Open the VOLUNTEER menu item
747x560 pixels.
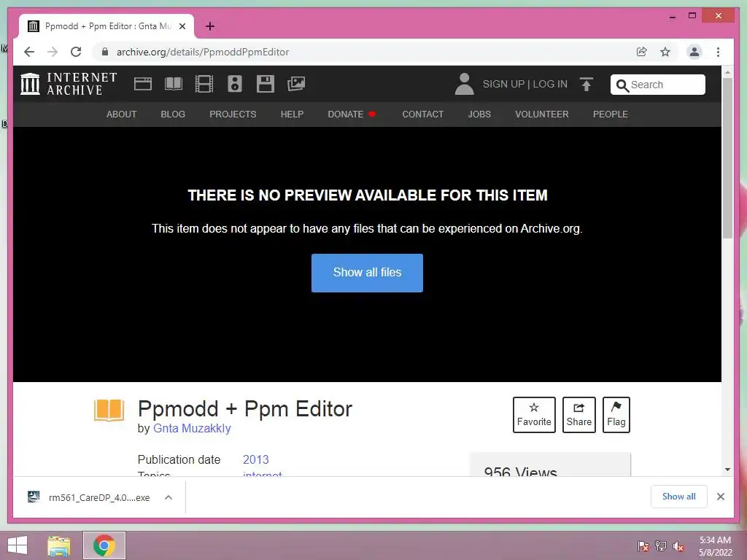542,114
